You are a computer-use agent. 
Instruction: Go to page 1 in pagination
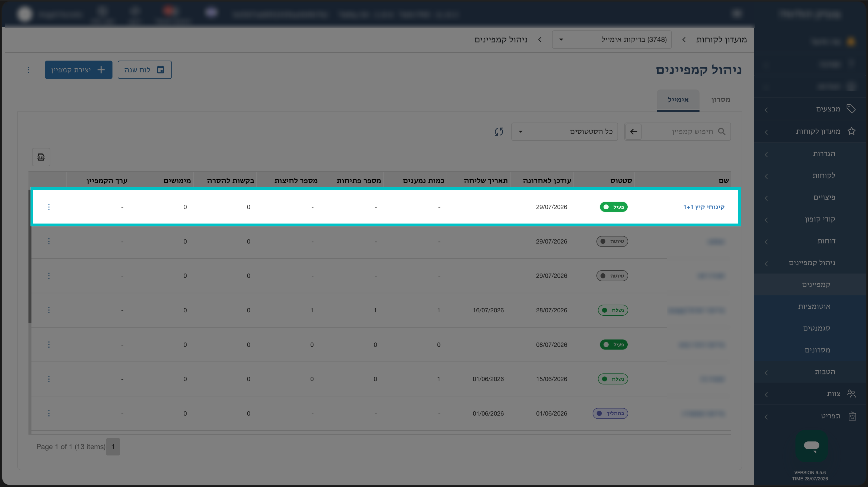tap(113, 447)
